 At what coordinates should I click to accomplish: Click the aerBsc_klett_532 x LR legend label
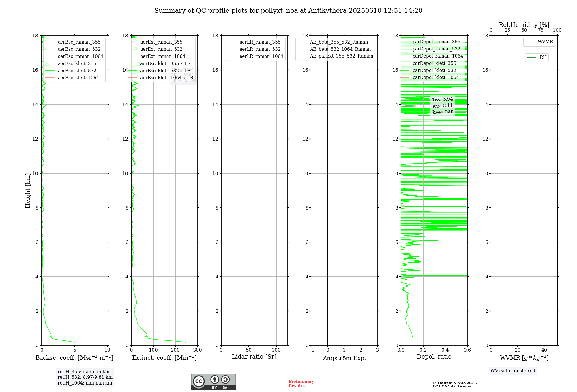(x=165, y=71)
